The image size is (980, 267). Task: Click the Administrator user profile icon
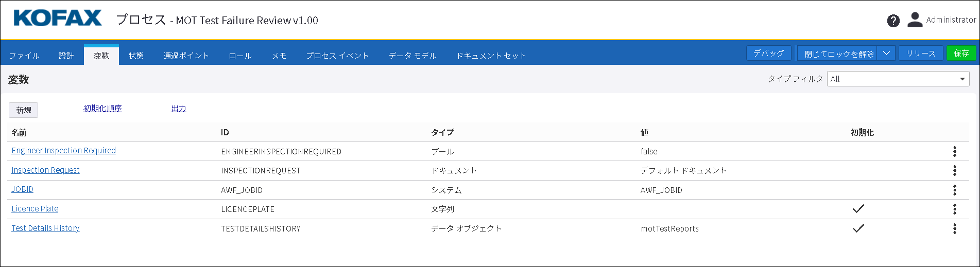pos(915,20)
